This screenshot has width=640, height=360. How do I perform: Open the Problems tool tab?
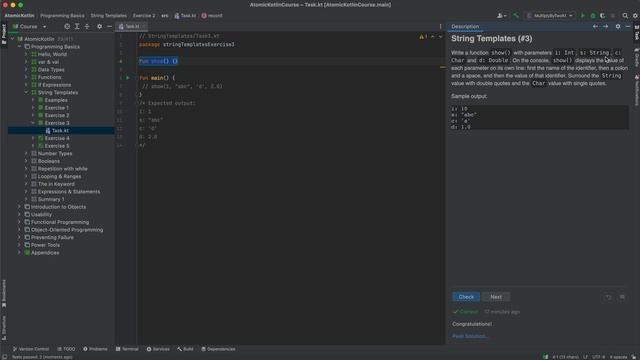[x=95, y=349]
